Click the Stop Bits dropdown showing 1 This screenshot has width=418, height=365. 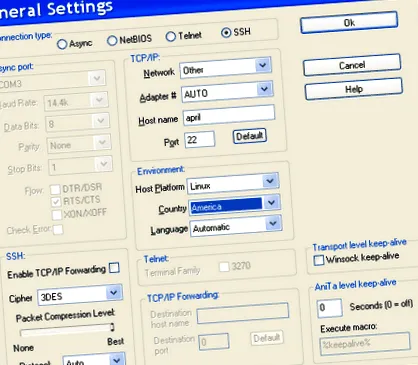click(x=80, y=165)
